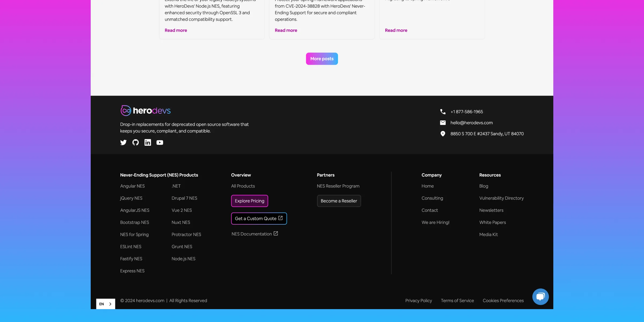The width and height of the screenshot is (644, 322).
Task: Open the 8850 S 700 E address link
Action: tap(487, 134)
